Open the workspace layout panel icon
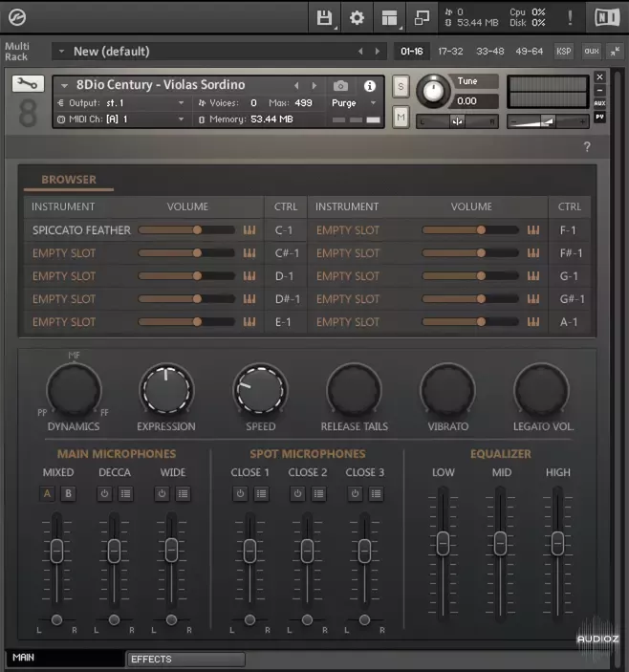Viewport: 629px width, 672px height. (x=389, y=18)
